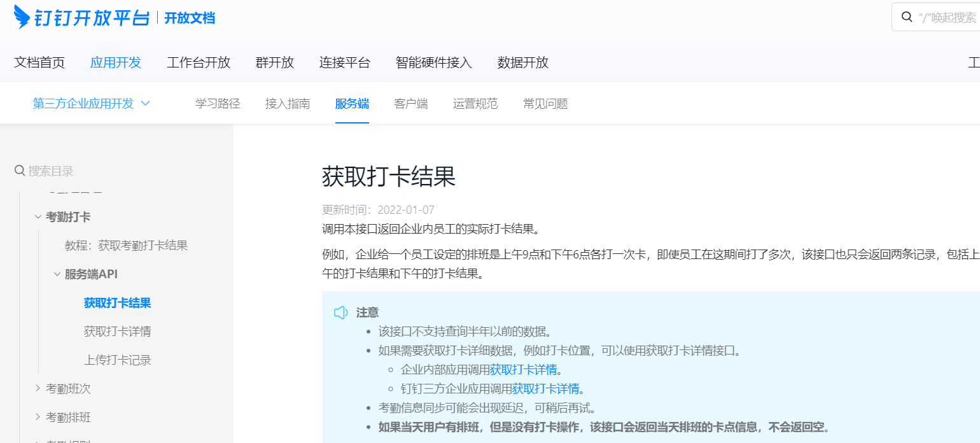Expand the 考勤排班 tree section
This screenshot has width=980, height=443.
point(38,417)
